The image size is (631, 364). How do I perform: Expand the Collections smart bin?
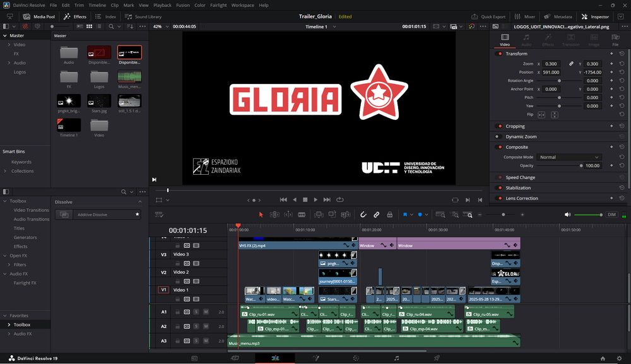click(5, 171)
